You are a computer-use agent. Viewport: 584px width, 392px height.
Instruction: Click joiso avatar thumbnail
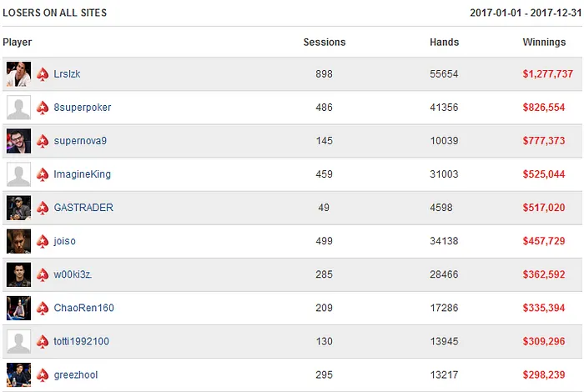tap(18, 241)
